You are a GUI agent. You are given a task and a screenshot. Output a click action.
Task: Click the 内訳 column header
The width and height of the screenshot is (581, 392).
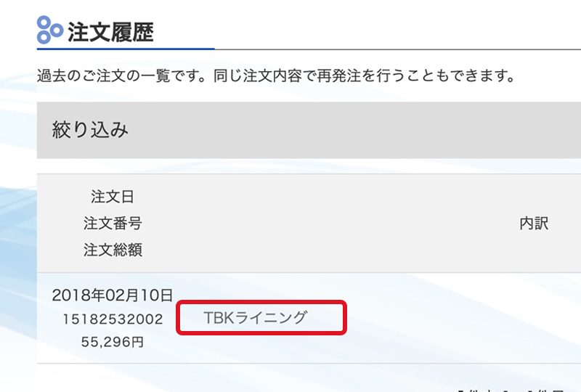(534, 223)
